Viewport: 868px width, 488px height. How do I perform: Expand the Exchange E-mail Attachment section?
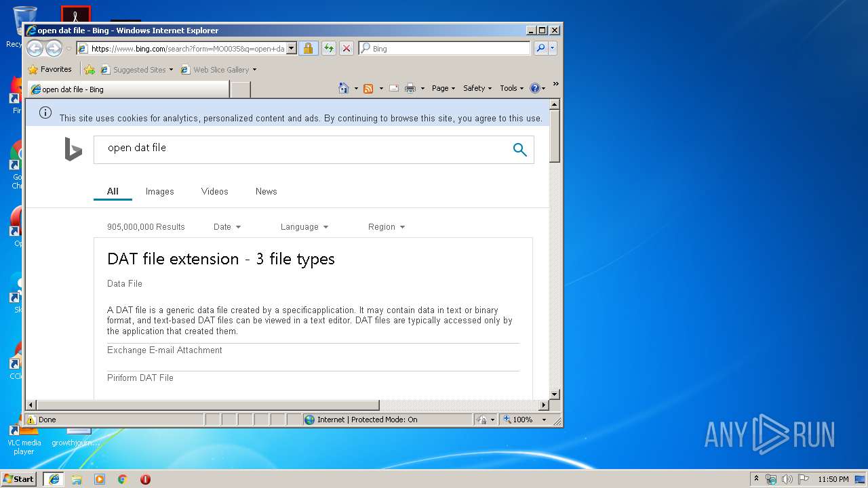tap(165, 350)
